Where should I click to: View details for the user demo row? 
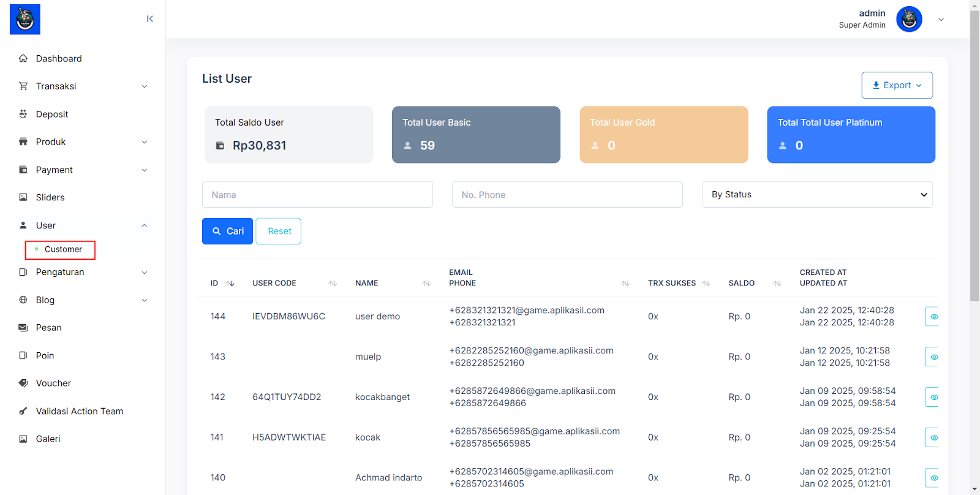[932, 317]
